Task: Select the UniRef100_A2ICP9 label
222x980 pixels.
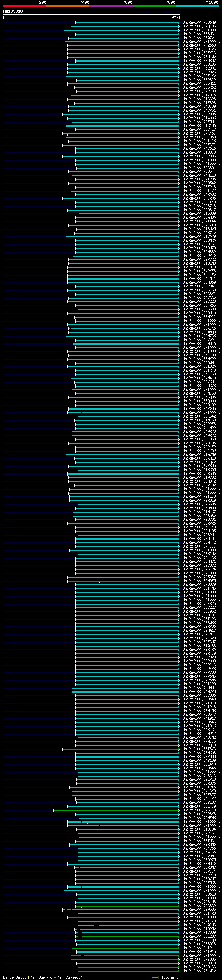Action: click(199, 684)
